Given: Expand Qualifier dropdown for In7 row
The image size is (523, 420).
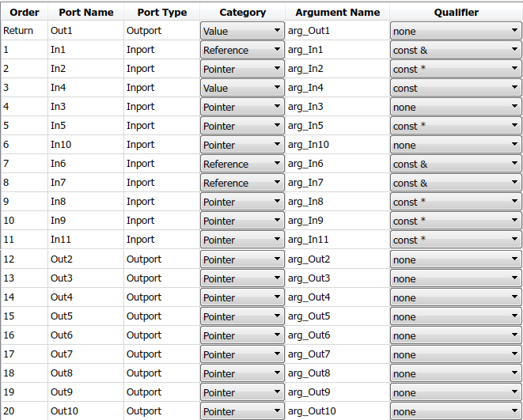Looking at the screenshot, I should pos(455,183).
